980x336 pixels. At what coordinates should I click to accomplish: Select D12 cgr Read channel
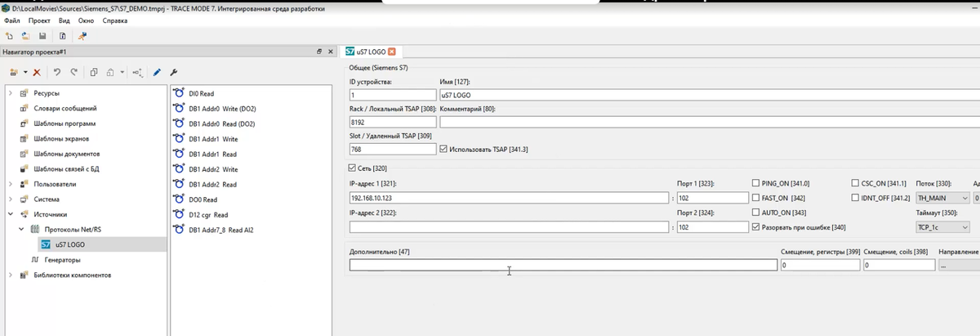[210, 215]
